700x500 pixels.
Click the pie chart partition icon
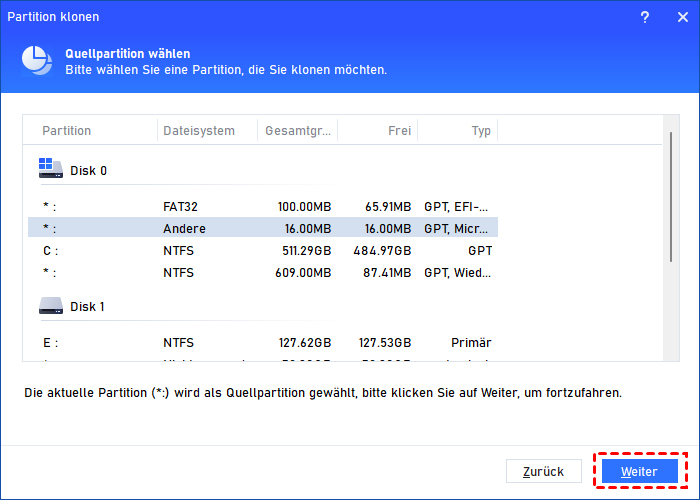tap(37, 61)
